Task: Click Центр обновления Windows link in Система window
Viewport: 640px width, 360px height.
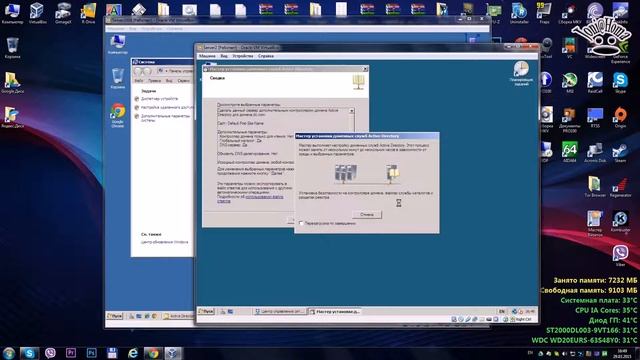Action: pos(164,242)
